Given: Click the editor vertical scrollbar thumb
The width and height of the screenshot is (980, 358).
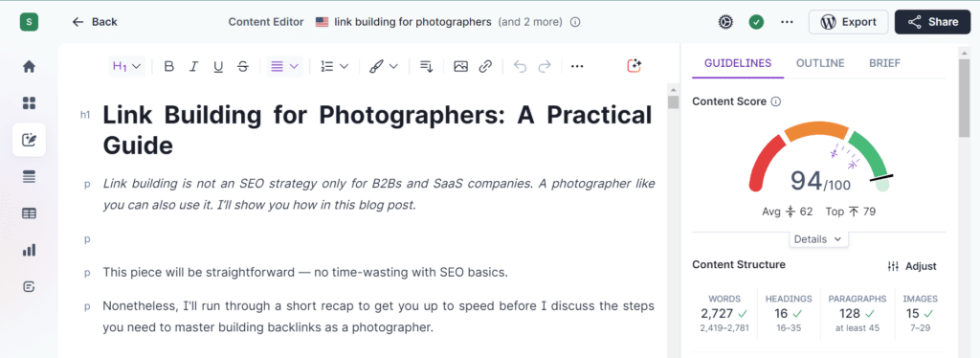Looking at the screenshot, I should (x=673, y=101).
